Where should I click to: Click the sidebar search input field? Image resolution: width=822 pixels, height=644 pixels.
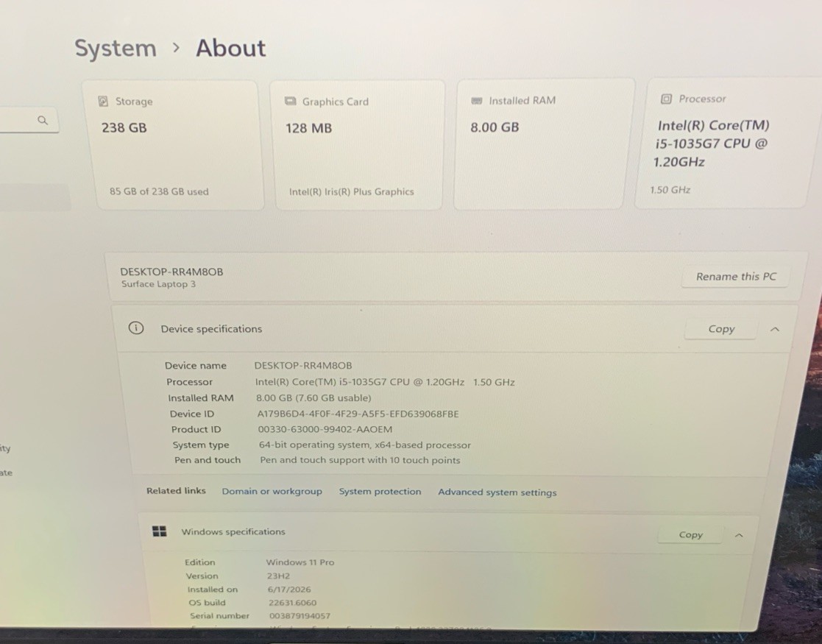pos(29,120)
